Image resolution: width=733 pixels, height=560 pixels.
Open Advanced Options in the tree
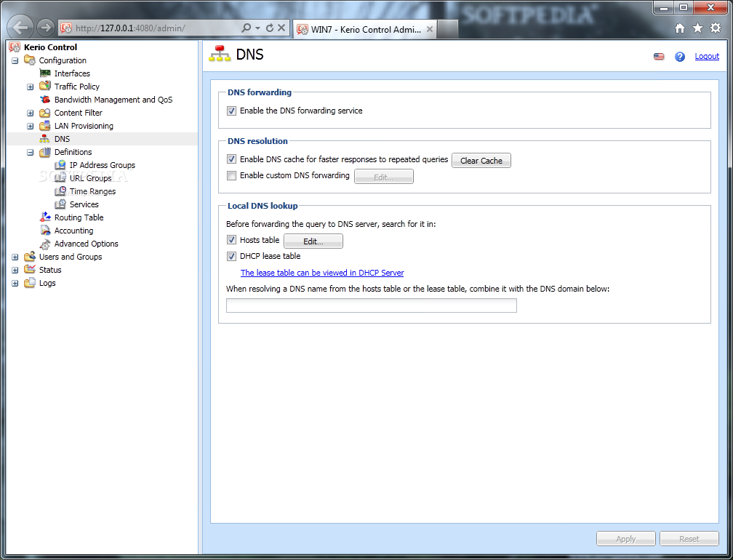pos(86,244)
